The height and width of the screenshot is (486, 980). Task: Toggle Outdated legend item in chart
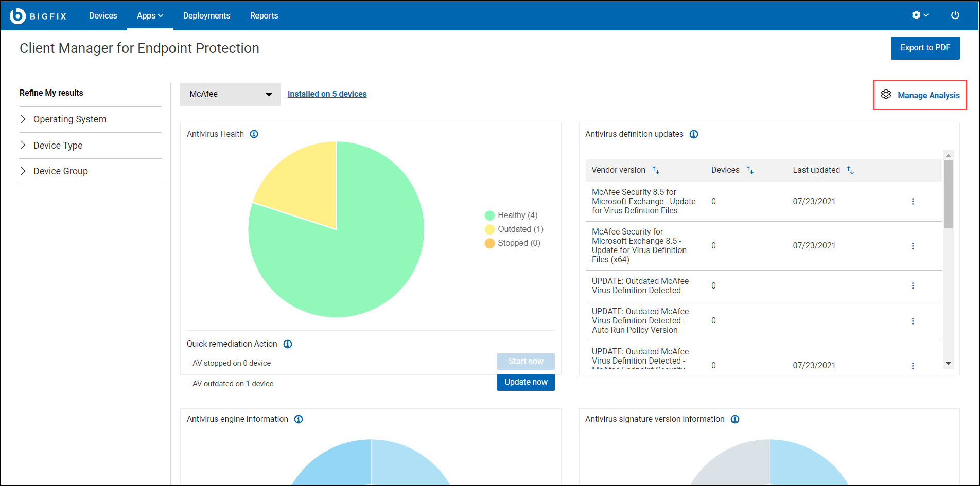point(514,229)
